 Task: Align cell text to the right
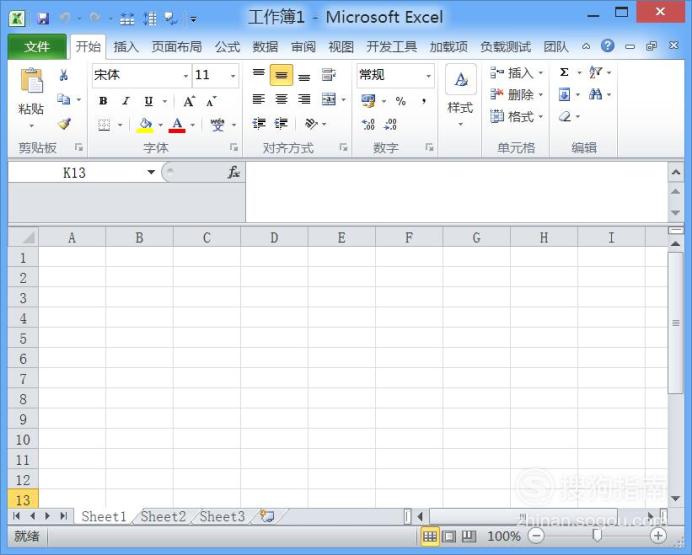304,99
